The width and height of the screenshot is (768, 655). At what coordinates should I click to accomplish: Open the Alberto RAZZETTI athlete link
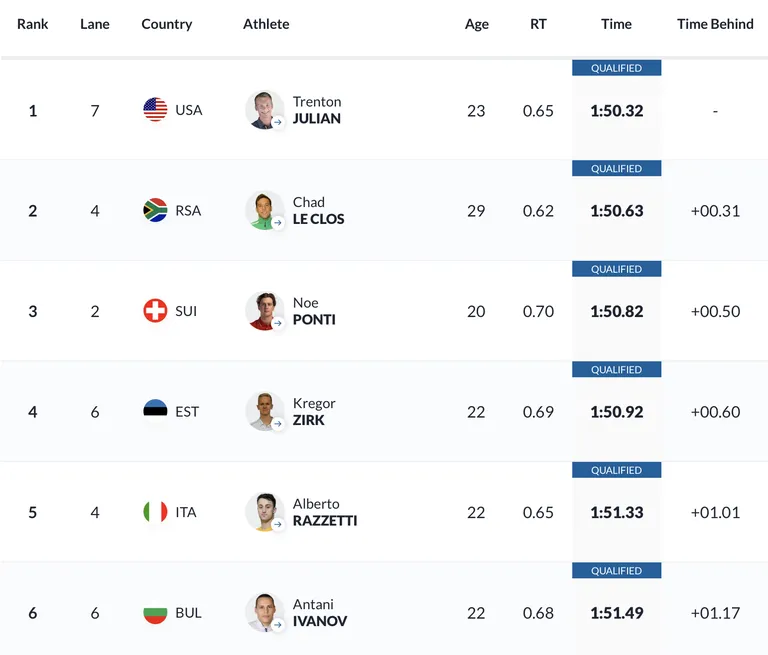pos(325,512)
